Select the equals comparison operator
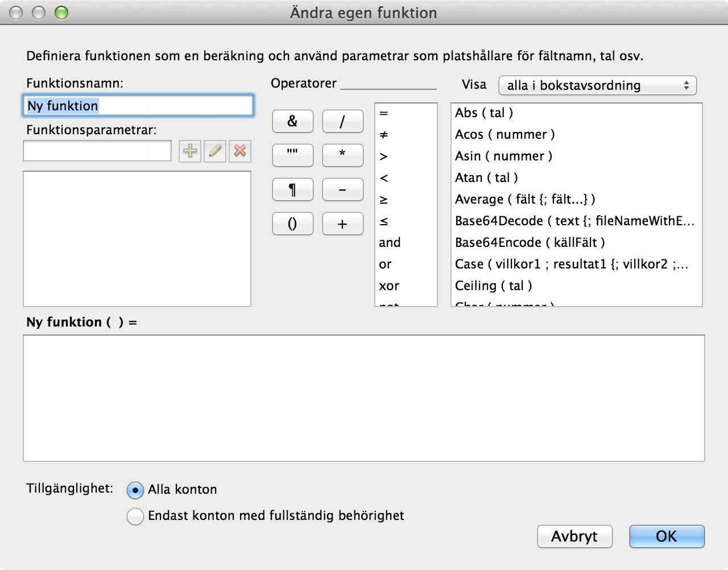Viewport: 728px width, 570px height. pyautogui.click(x=406, y=113)
